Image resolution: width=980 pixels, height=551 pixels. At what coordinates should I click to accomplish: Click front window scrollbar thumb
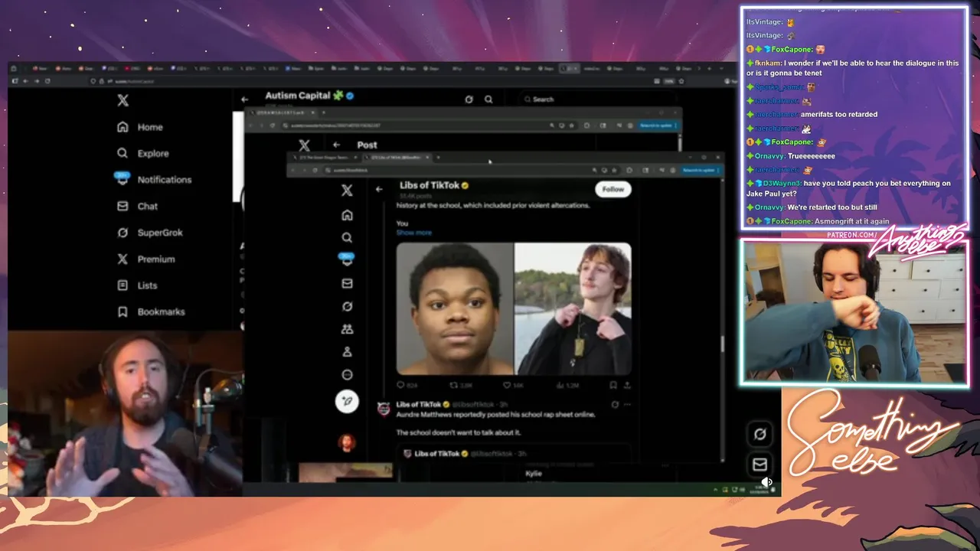[722, 344]
